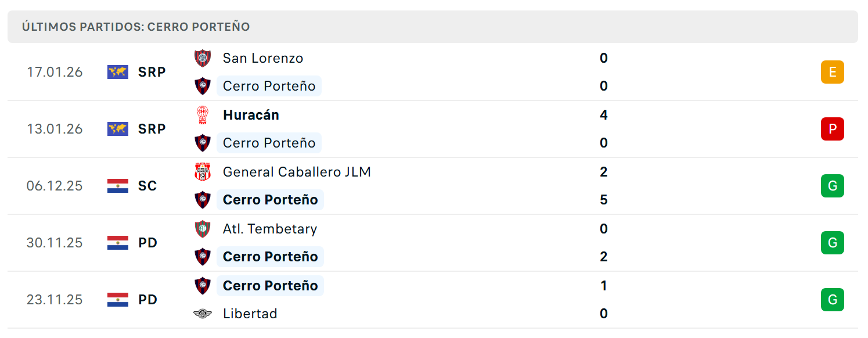Image resolution: width=868 pixels, height=338 pixels.
Task: Open the General Caballero JLM team link
Action: pos(297,172)
